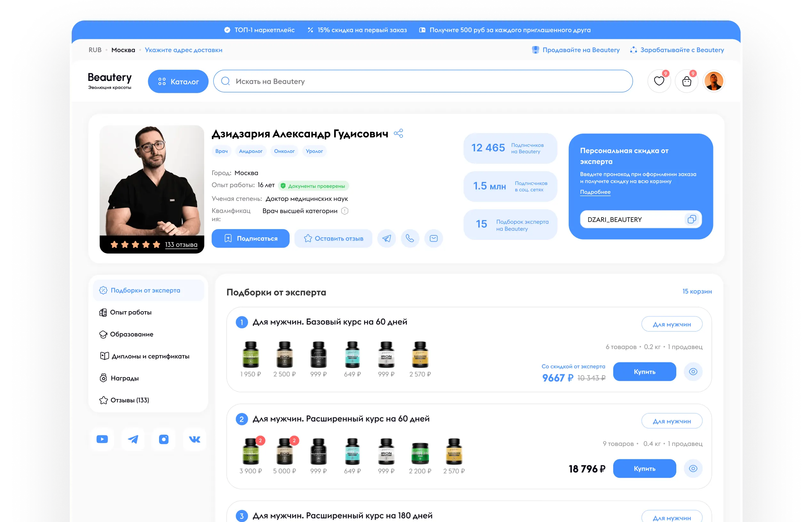Open the expert's VK page

pyautogui.click(x=194, y=439)
